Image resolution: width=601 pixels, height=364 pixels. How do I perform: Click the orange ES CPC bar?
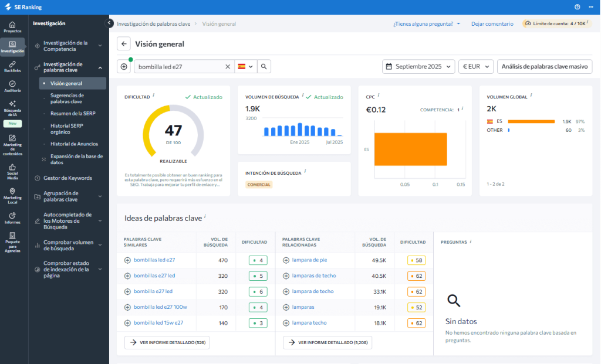(410, 149)
